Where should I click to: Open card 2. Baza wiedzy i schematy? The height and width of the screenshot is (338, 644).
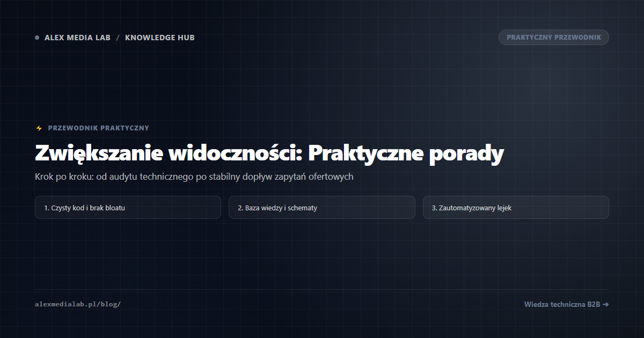point(322,207)
